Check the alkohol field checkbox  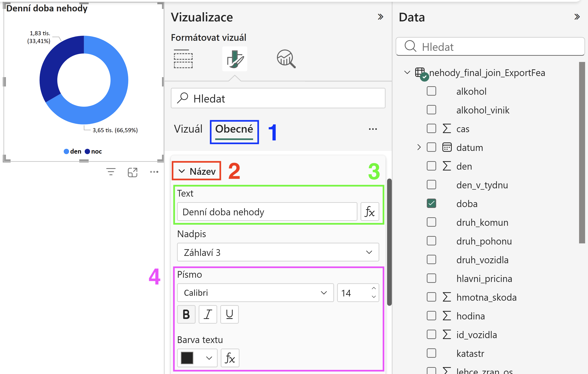click(x=431, y=91)
